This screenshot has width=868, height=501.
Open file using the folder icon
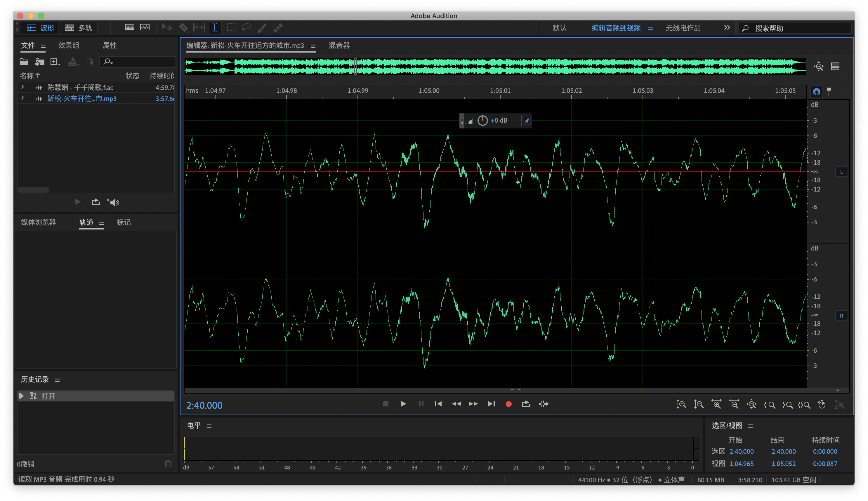coord(24,62)
